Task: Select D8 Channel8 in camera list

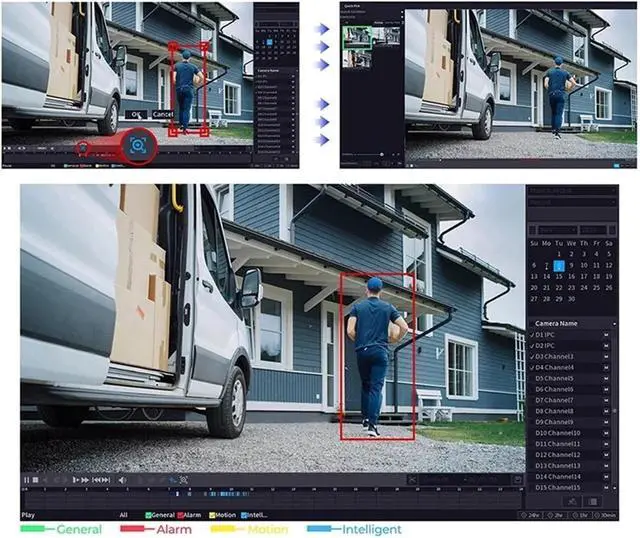Action: click(x=554, y=411)
